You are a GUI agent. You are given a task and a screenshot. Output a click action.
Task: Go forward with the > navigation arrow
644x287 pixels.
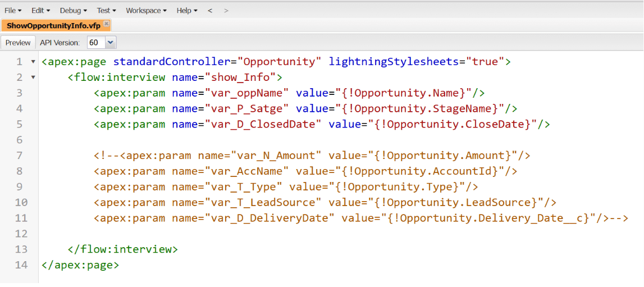(226, 10)
